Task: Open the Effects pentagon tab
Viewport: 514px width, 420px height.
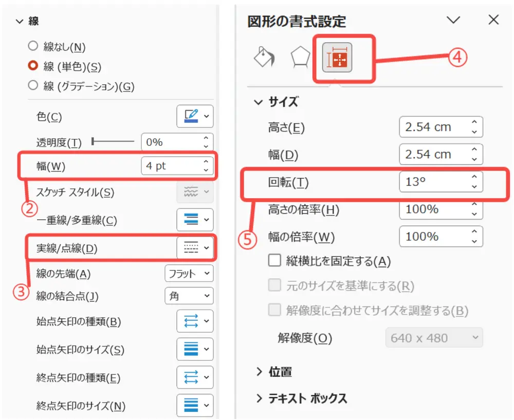Action: tap(300, 58)
